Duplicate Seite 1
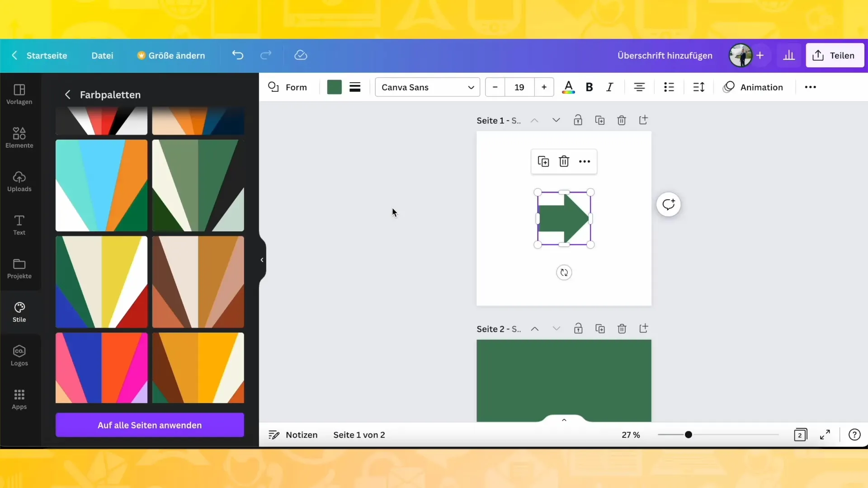 point(600,120)
